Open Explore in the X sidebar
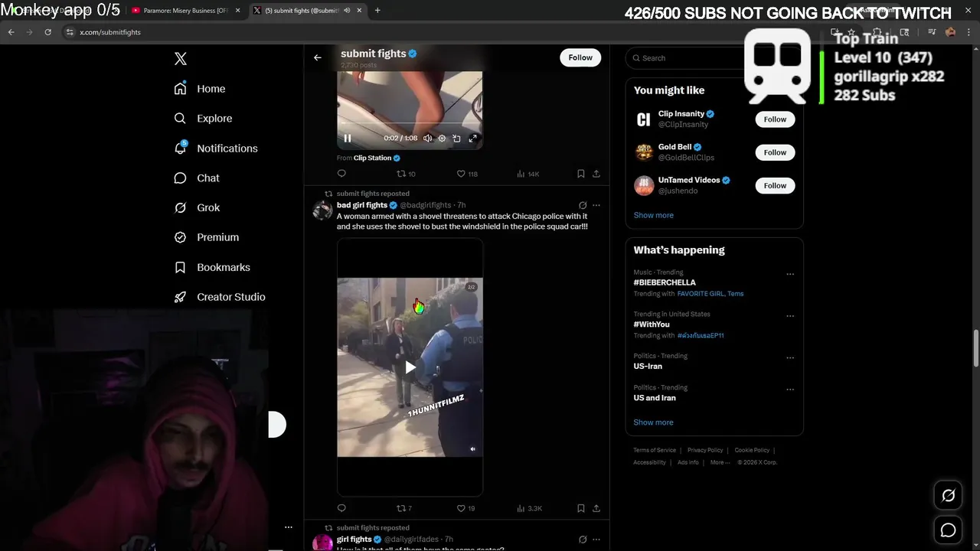The width and height of the screenshot is (980, 551). pos(203,119)
